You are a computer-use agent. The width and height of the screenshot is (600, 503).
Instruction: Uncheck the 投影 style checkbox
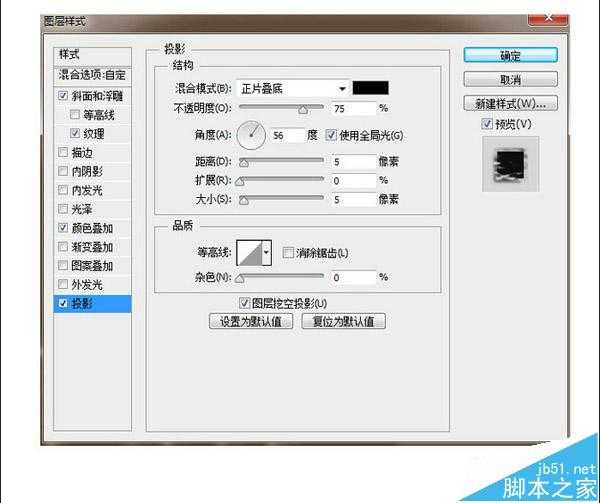[x=63, y=303]
